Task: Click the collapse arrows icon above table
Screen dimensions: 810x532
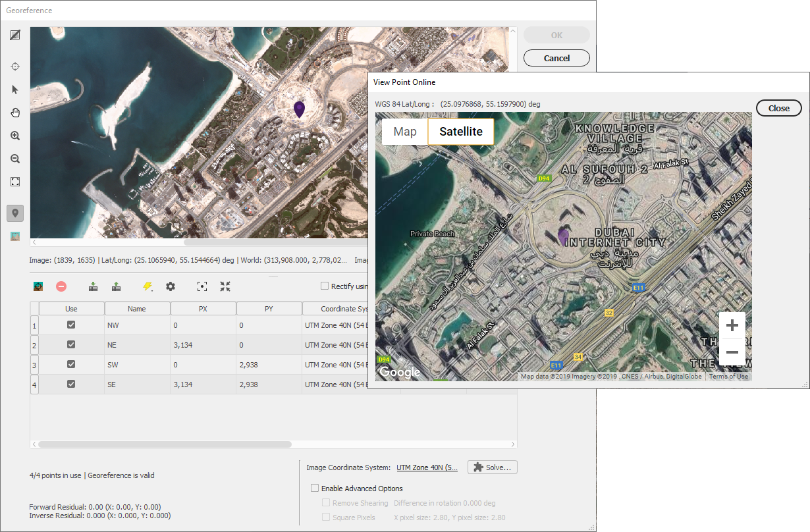Action: click(225, 286)
